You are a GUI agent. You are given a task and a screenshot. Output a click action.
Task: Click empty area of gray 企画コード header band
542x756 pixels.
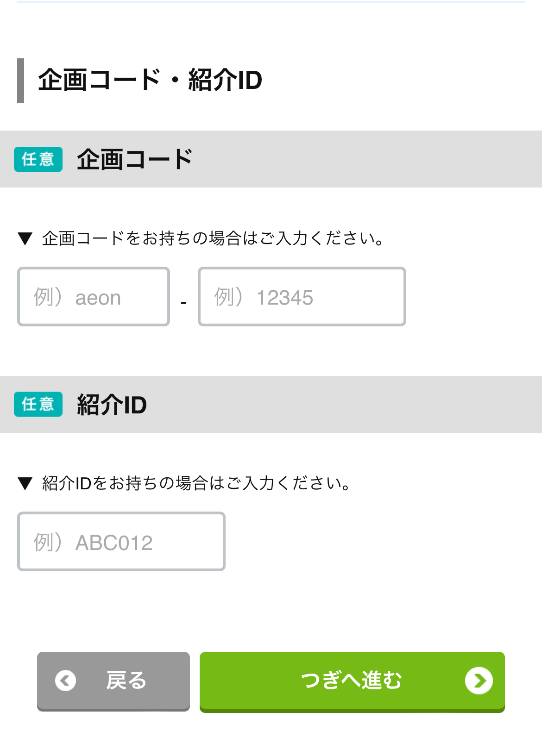click(x=371, y=159)
